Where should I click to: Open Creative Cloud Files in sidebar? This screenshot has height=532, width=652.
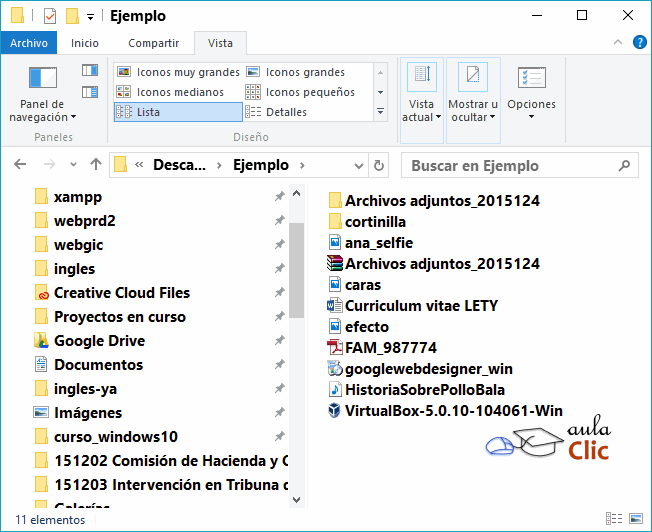click(x=121, y=293)
